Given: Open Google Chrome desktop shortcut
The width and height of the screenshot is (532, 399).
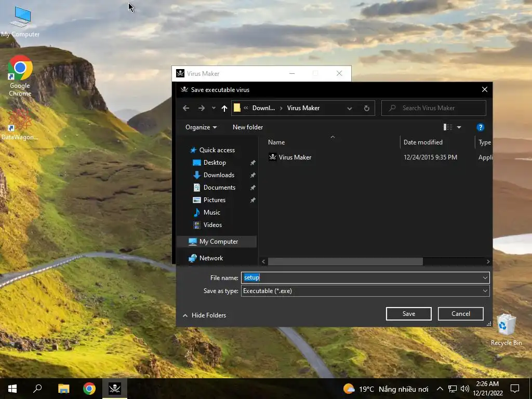Looking at the screenshot, I should (x=20, y=76).
